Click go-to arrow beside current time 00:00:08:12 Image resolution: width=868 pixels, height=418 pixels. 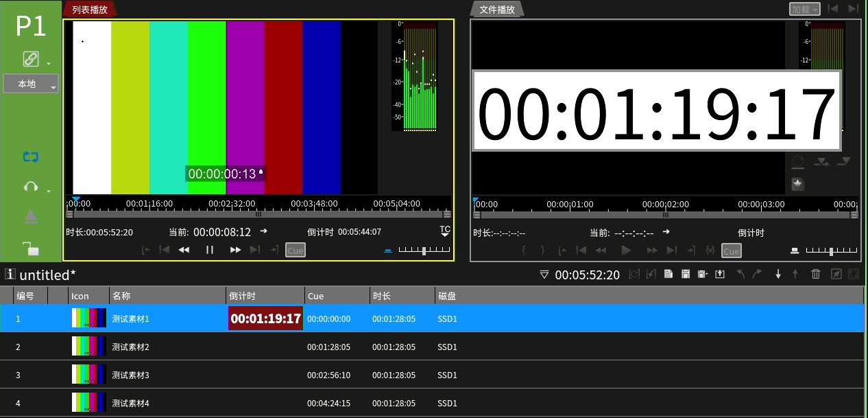pos(263,231)
